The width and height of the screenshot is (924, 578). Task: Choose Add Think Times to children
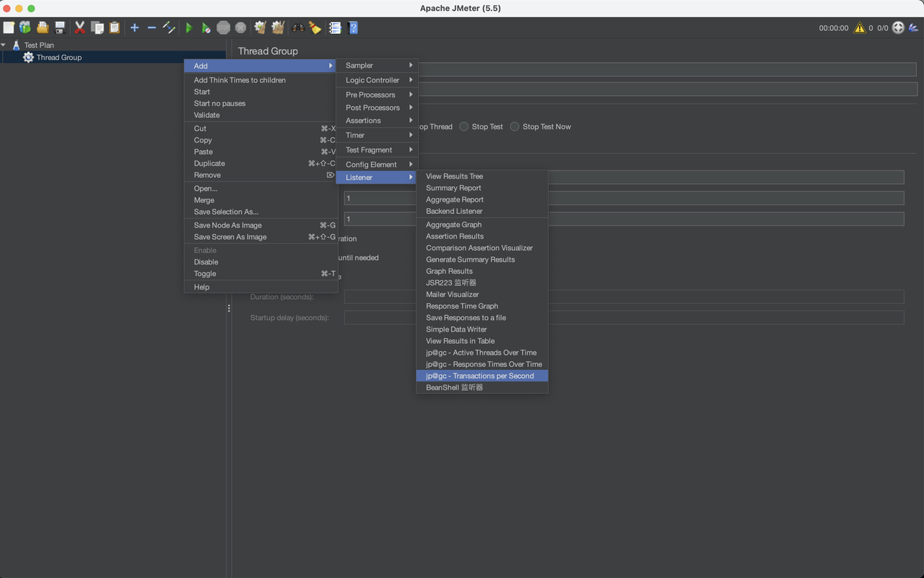261,80
